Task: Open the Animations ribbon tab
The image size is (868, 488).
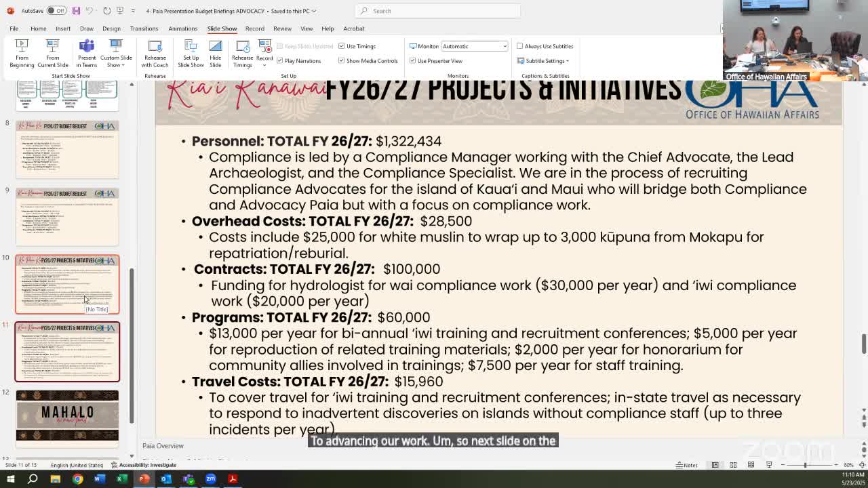Action: coord(182,28)
